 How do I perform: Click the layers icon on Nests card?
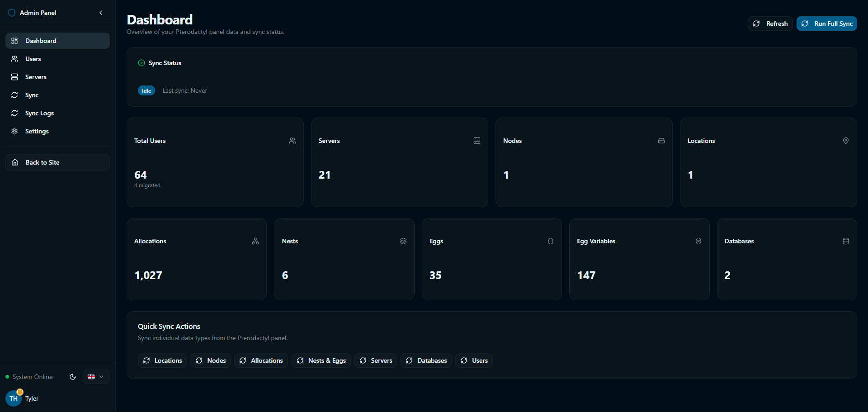403,241
